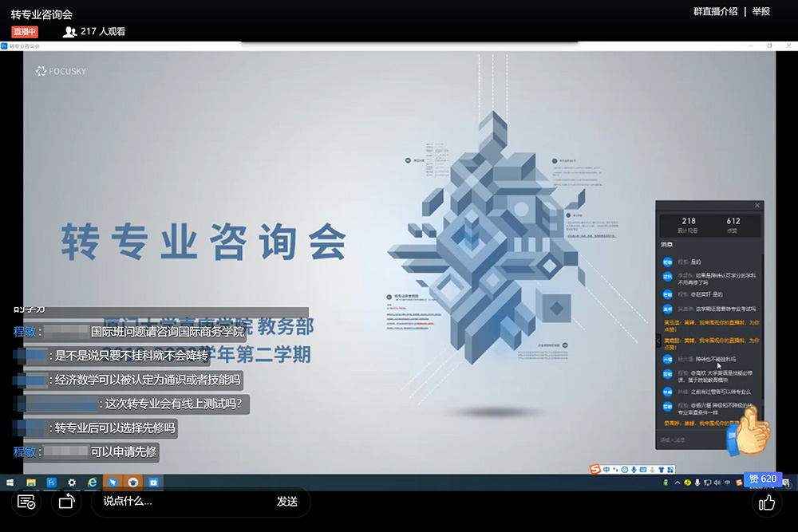The height and width of the screenshot is (532, 798).
Task: Click 举报 report link
Action: (761, 11)
